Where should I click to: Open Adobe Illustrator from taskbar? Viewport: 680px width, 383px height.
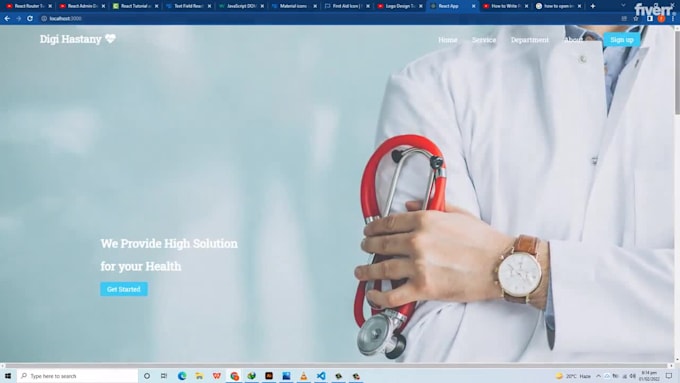click(x=269, y=376)
